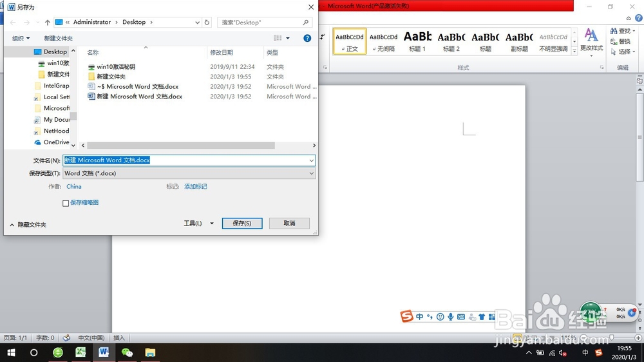Click Desktop in address breadcrumb
644x362 pixels.
[x=134, y=22]
